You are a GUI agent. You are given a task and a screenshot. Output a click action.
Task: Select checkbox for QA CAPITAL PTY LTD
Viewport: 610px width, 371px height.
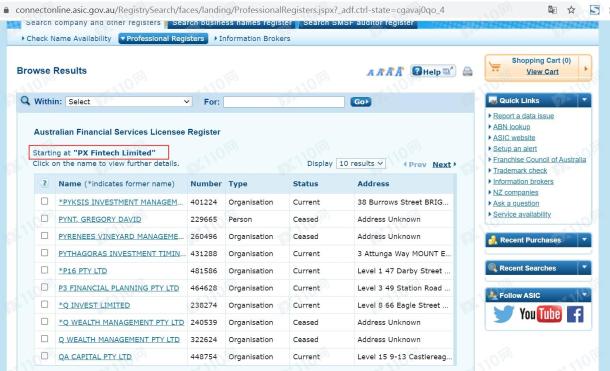pos(44,356)
